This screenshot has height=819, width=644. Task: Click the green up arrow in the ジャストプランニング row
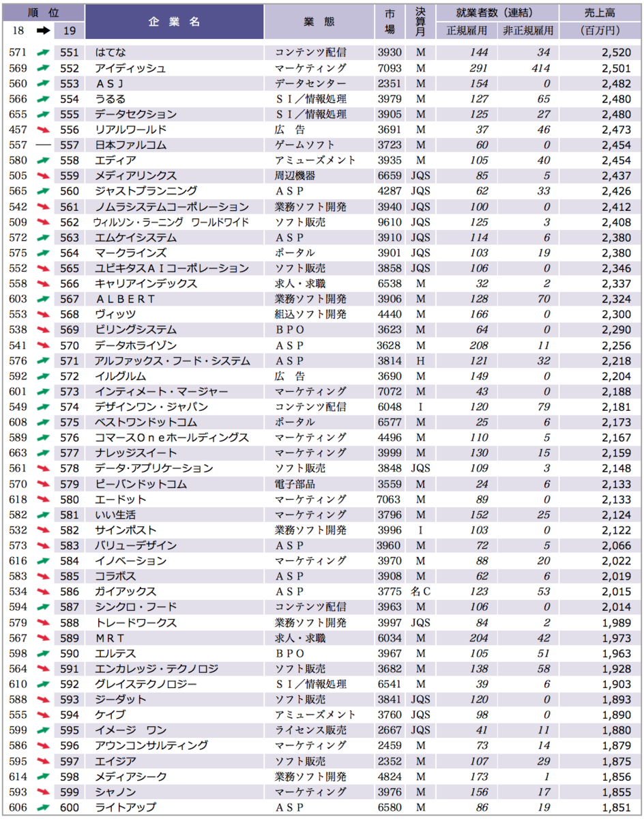click(44, 191)
